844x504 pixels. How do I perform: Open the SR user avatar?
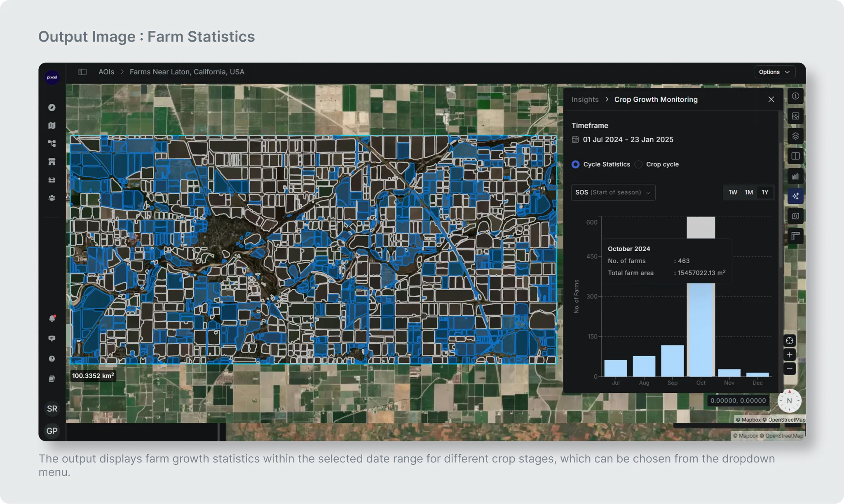[x=52, y=408]
